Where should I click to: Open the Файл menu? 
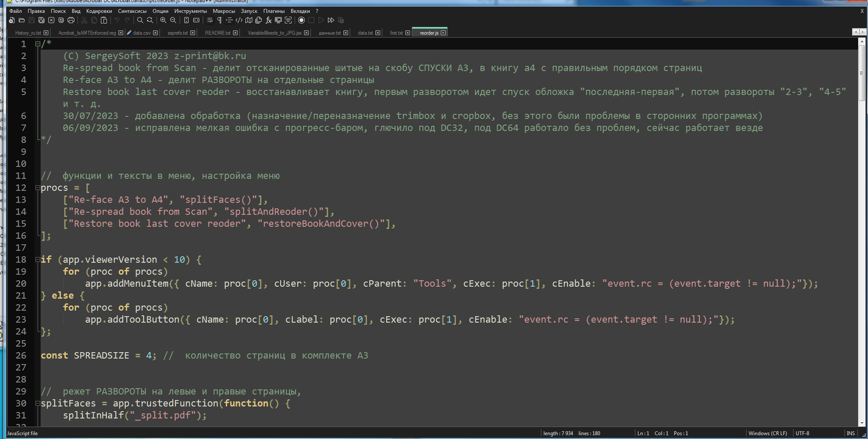(x=16, y=11)
